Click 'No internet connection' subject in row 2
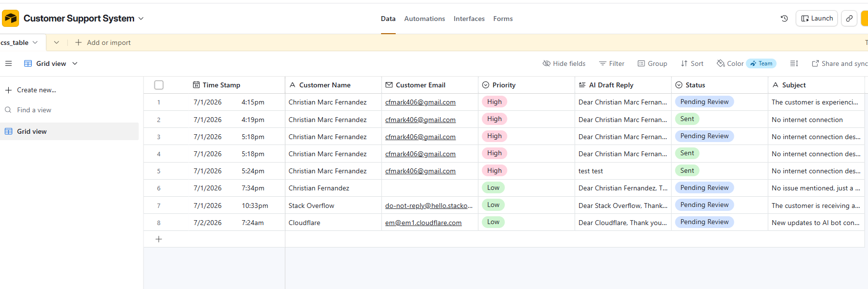This screenshot has width=868, height=289. (x=807, y=120)
